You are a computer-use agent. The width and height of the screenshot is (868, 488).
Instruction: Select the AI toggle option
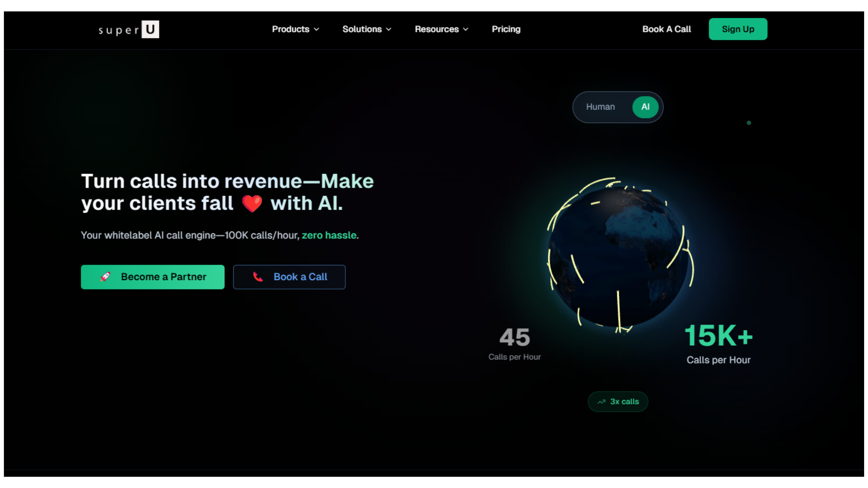click(x=645, y=107)
